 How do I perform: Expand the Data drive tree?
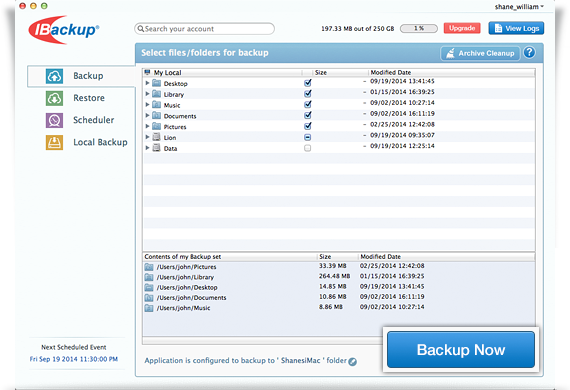coord(147,148)
